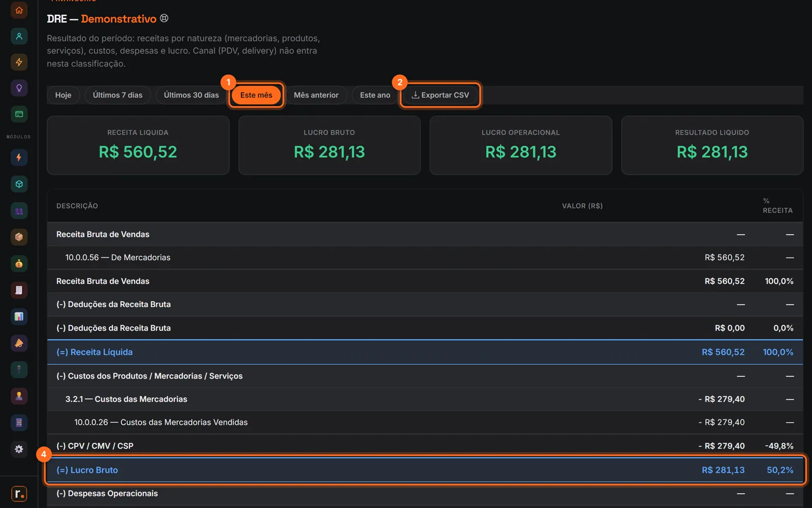Screen dimensions: 812x508
Task: Click the orange outlined lightning bolt icon
Action: coord(19,62)
